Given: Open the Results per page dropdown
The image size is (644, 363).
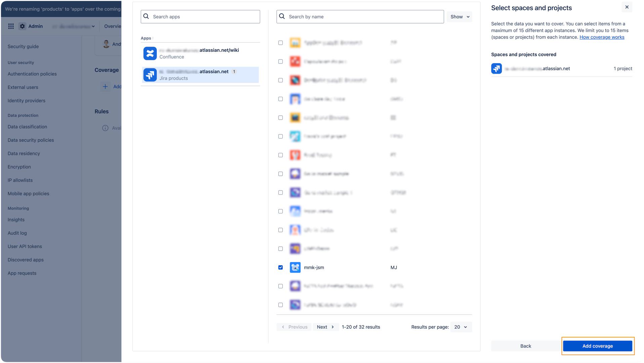Looking at the screenshot, I should point(460,327).
